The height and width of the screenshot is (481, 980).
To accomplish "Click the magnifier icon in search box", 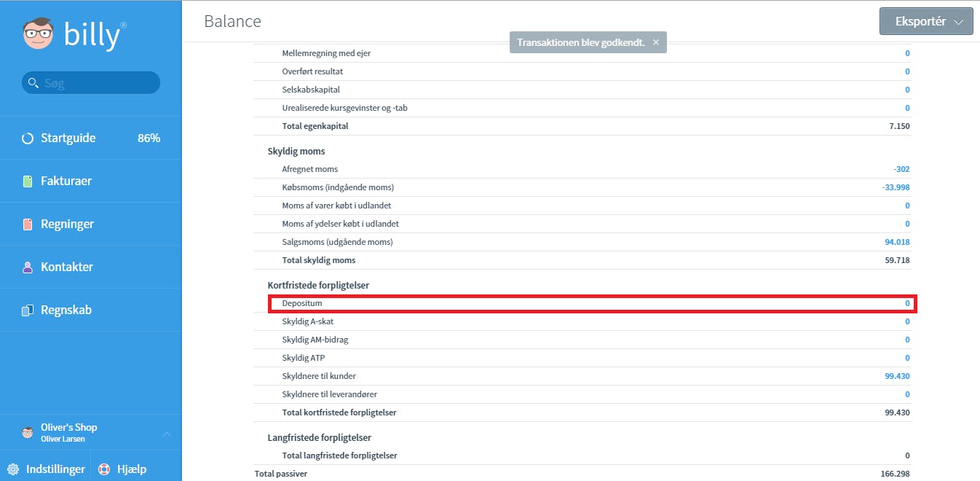I will (x=33, y=83).
